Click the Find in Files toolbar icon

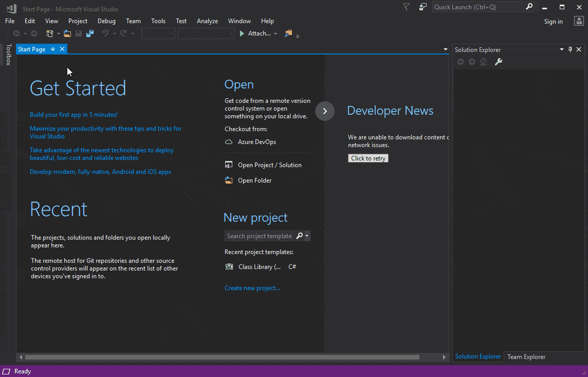pyautogui.click(x=288, y=33)
